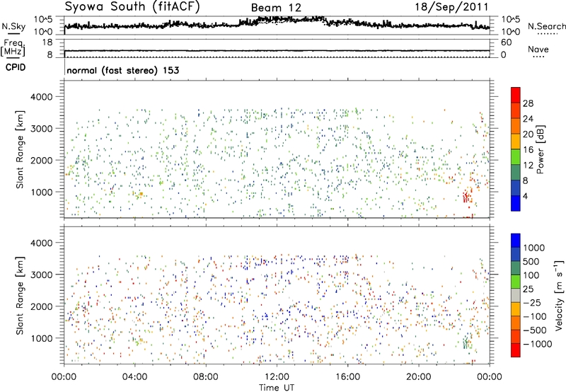Click the '16' tick on Power scale
Image resolution: width=566 pixels, height=392 pixels.
[x=528, y=150]
